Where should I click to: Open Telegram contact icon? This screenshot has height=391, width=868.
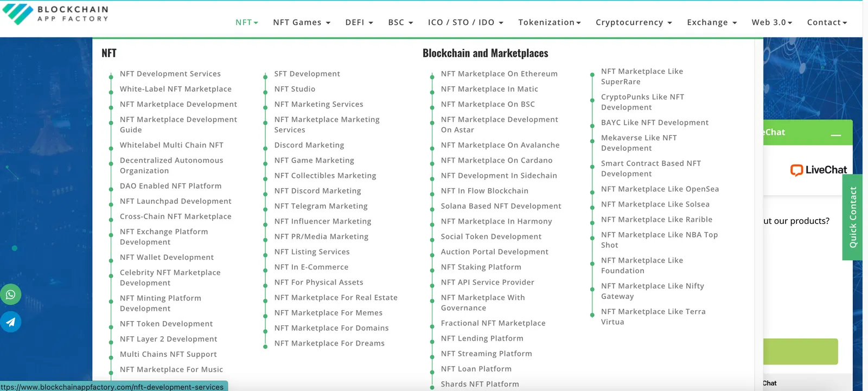10,322
